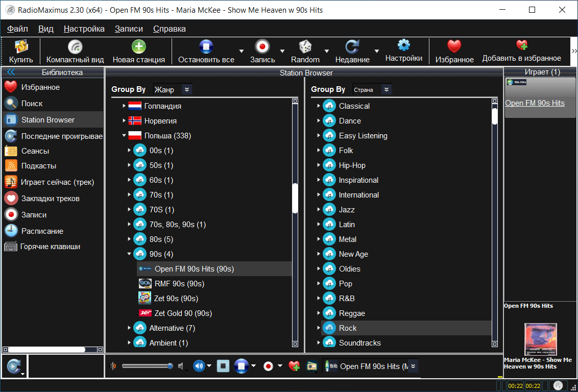Image resolution: width=578 pixels, height=392 pixels.
Task: Expand the Alternative (7) tree node
Action: (x=129, y=328)
